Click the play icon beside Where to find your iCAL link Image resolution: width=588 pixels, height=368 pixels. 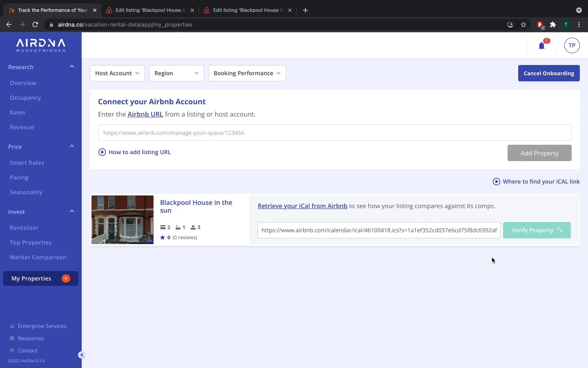click(496, 182)
